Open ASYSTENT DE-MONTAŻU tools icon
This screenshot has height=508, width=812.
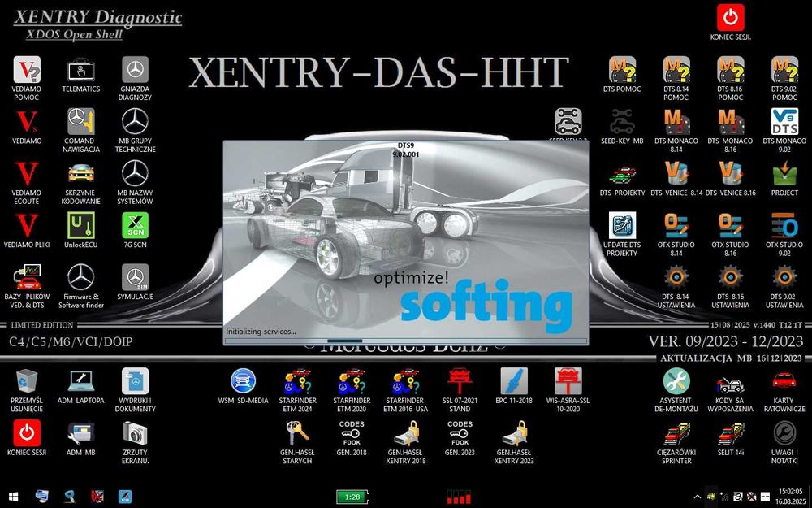(x=676, y=381)
